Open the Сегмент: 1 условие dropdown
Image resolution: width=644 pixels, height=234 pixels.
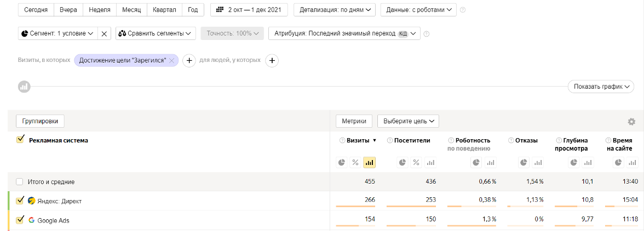pyautogui.click(x=58, y=34)
